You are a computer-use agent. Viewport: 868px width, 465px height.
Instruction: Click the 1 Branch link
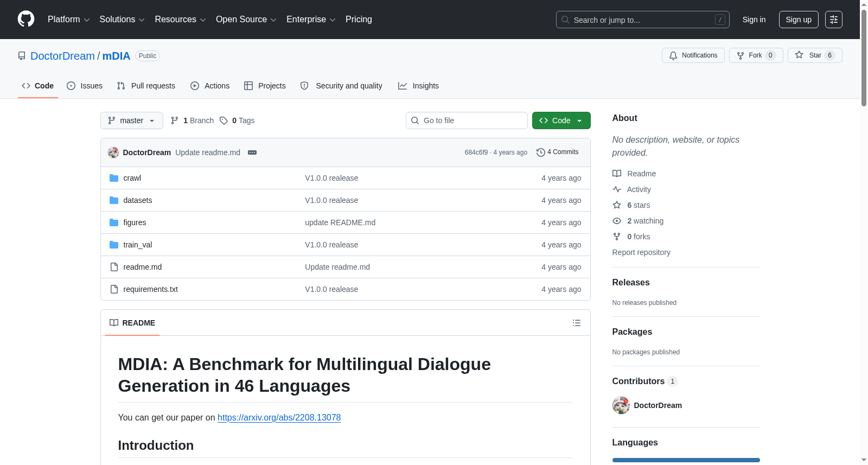click(x=193, y=120)
